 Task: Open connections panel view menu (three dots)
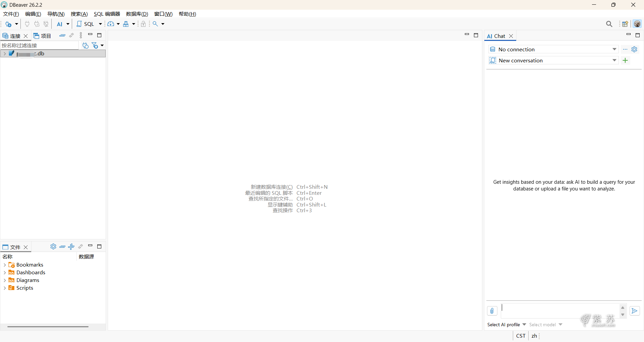(x=81, y=36)
